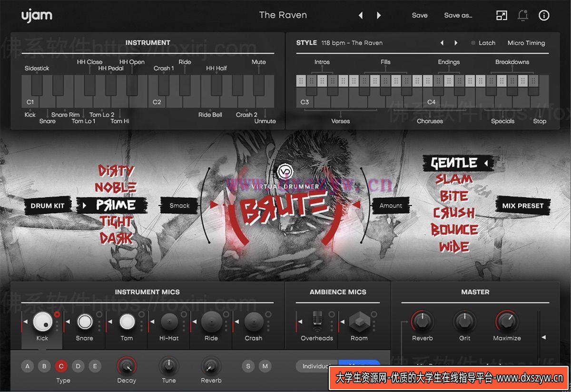Choose the Bounce mix preset
The height and width of the screenshot is (392, 571).
point(454,230)
